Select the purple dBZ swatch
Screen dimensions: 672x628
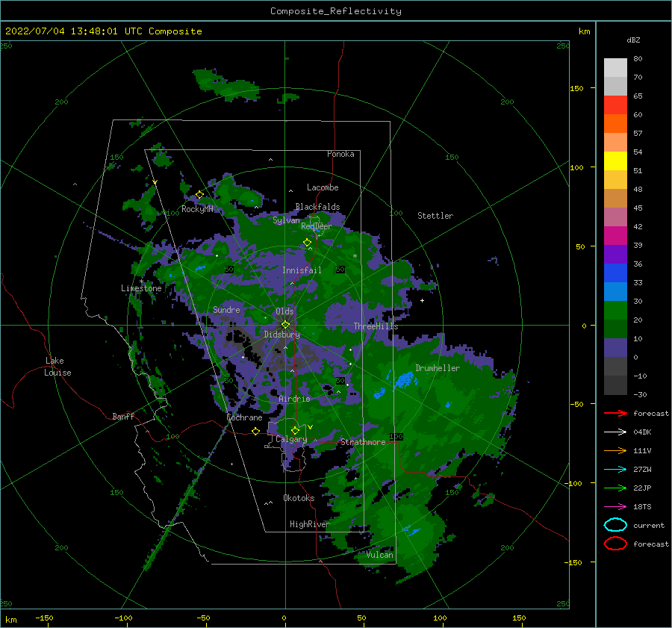point(615,254)
